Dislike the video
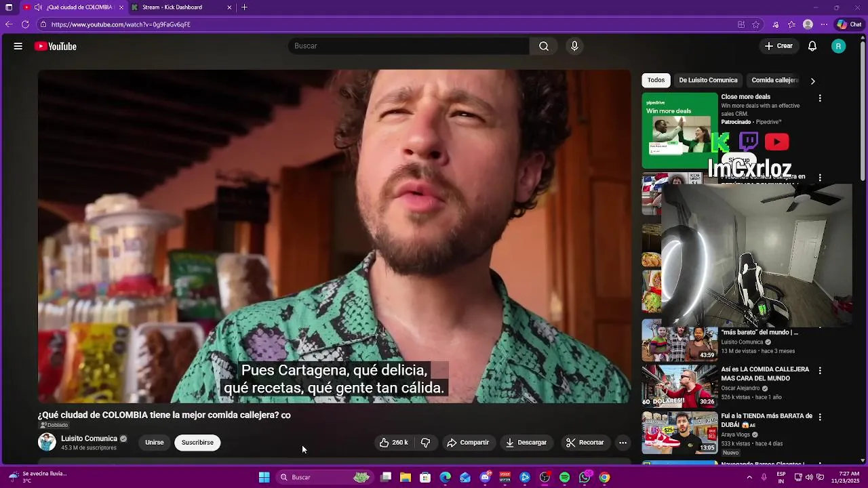 pos(426,443)
